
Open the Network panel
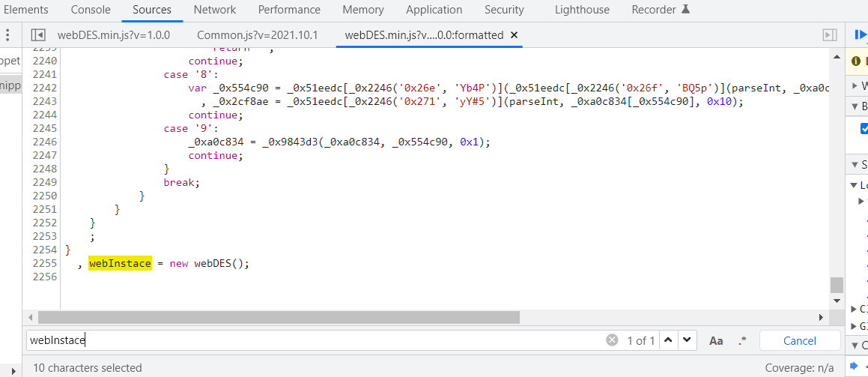[x=215, y=10]
